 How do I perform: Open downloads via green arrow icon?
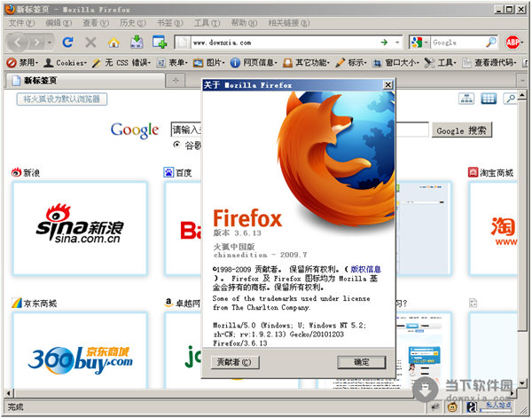coord(137,42)
